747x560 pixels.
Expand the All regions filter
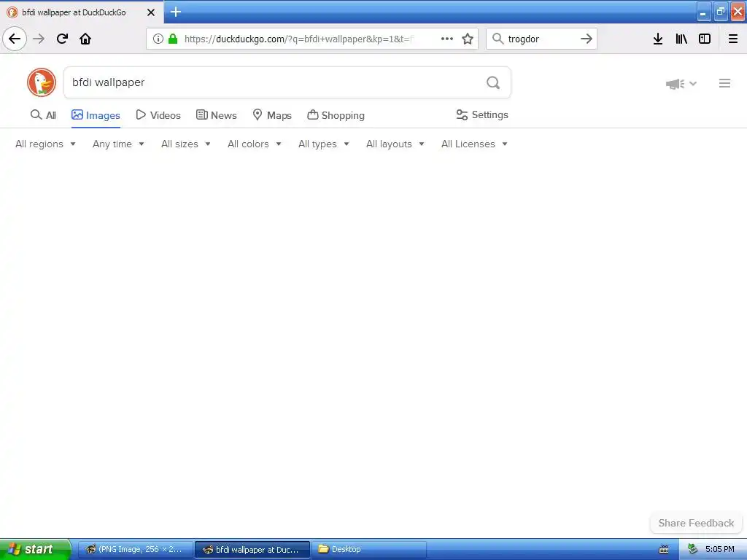point(45,144)
